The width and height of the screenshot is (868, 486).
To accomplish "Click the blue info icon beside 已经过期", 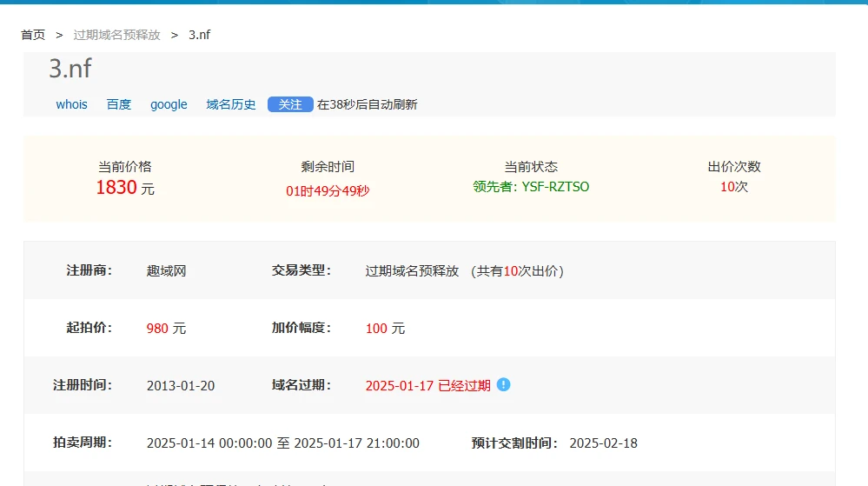I will point(504,384).
